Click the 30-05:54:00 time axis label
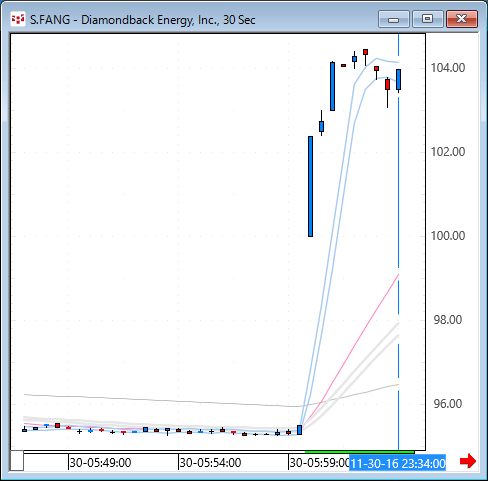The width and height of the screenshot is (488, 481). point(210,463)
